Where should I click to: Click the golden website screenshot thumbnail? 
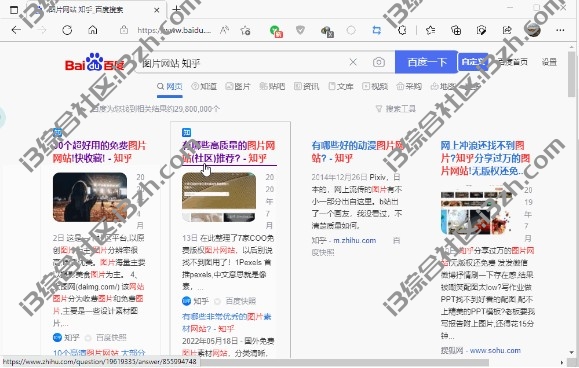(x=219, y=197)
